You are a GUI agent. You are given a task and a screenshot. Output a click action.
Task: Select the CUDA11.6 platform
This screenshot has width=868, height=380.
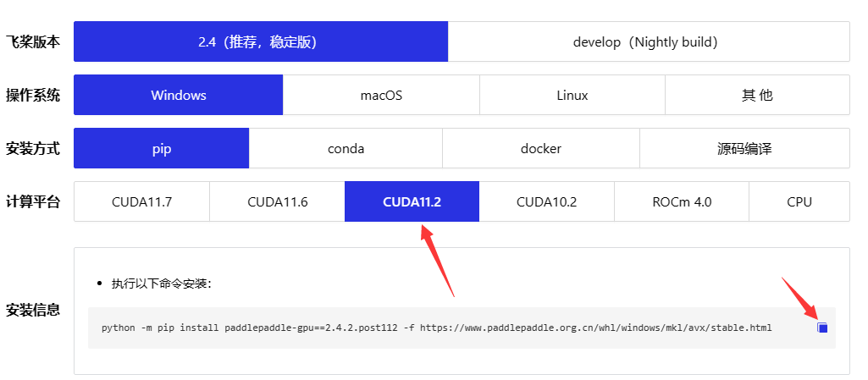(277, 201)
